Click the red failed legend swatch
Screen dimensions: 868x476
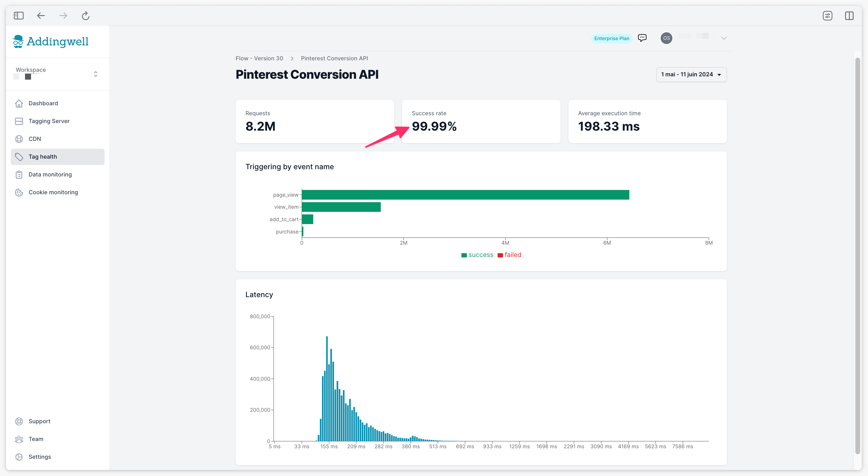click(500, 255)
